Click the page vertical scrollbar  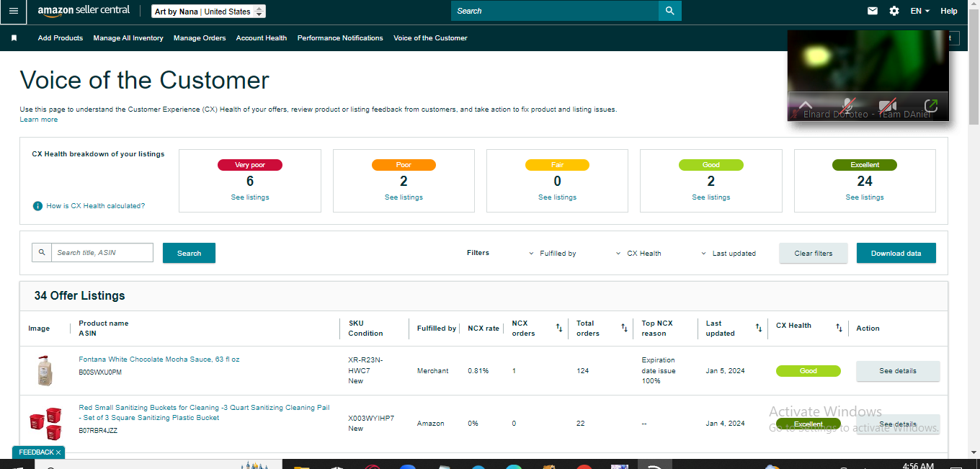tap(974, 229)
